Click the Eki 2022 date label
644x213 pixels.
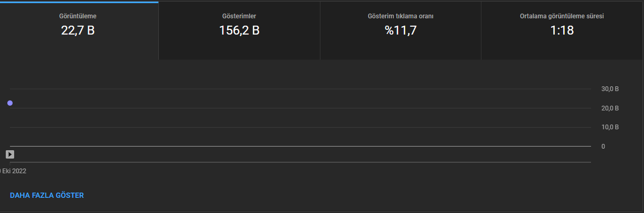coord(13,171)
